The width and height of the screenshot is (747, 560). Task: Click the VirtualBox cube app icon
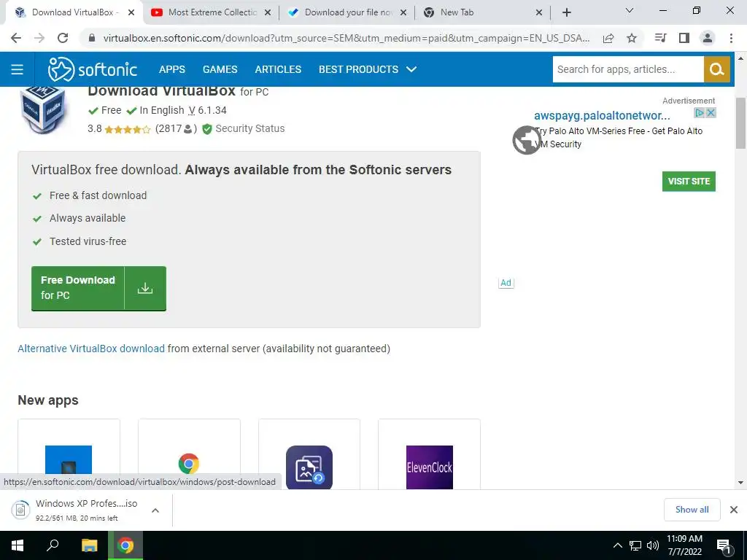[43, 109]
